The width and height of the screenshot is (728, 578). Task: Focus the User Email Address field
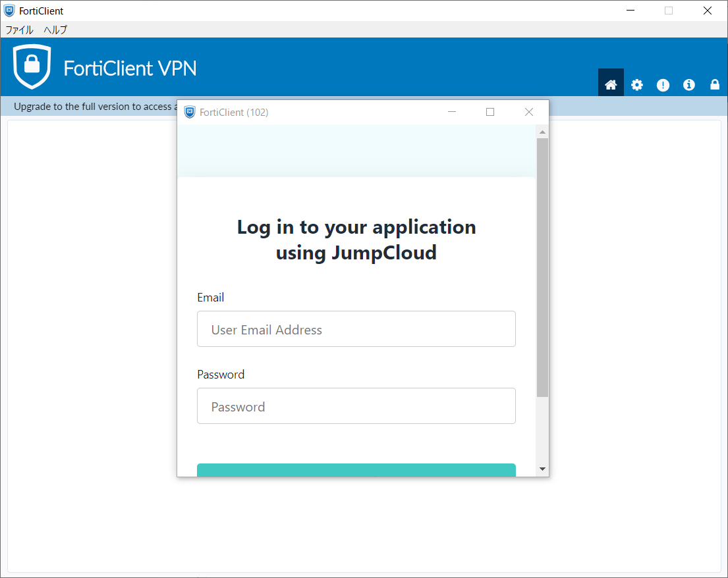click(356, 329)
